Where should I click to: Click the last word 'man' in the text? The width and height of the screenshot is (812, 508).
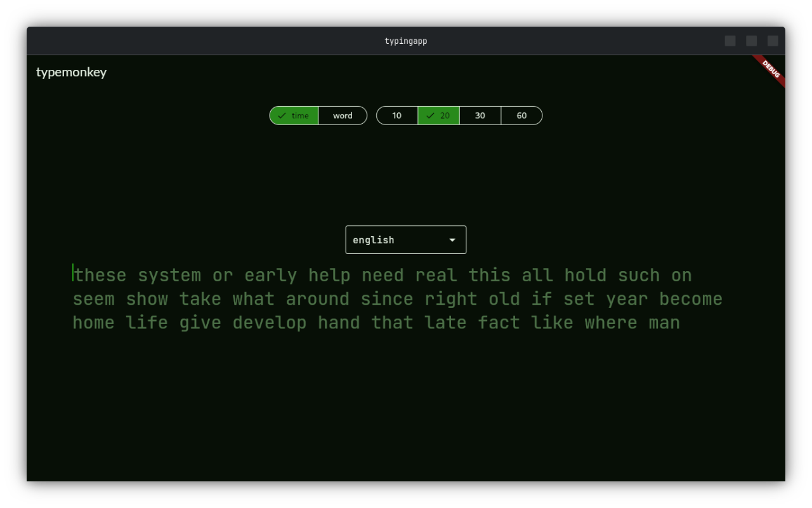click(x=664, y=323)
